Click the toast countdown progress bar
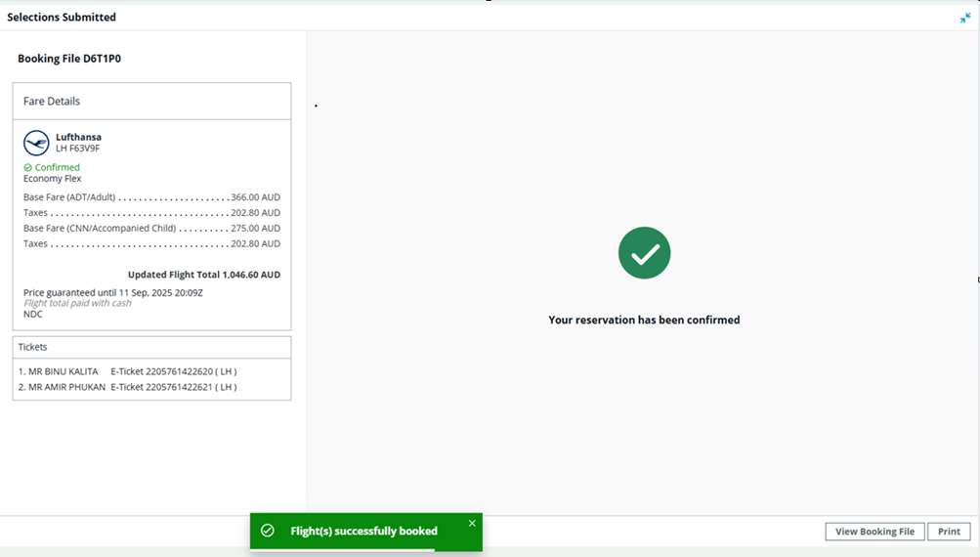980x557 pixels. pos(342,549)
